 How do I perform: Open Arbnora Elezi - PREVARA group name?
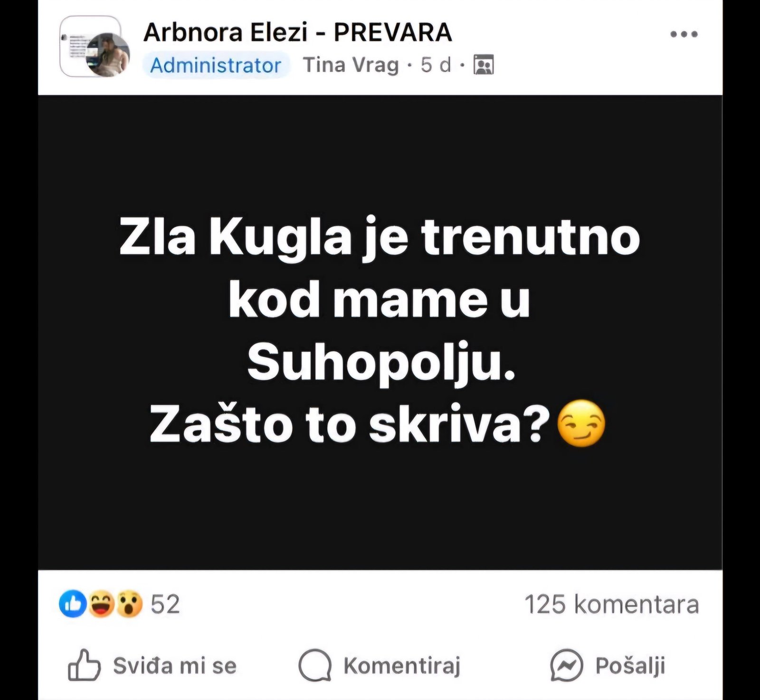point(297,33)
